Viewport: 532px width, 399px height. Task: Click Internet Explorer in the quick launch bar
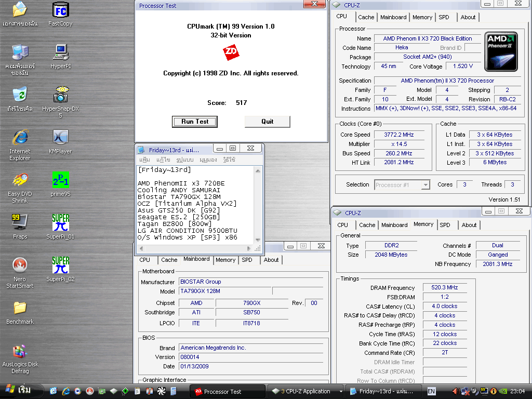point(66,391)
